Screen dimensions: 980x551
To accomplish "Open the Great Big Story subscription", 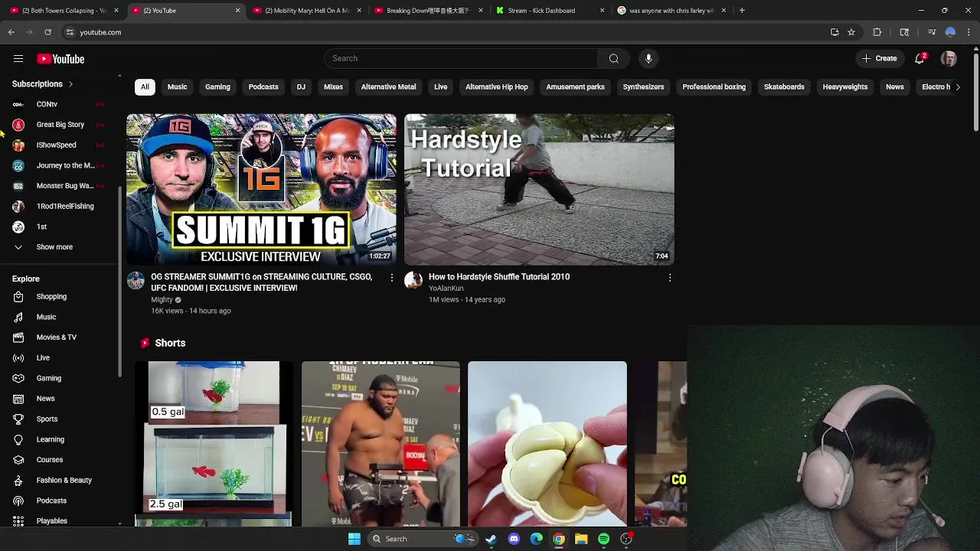I will [x=60, y=125].
